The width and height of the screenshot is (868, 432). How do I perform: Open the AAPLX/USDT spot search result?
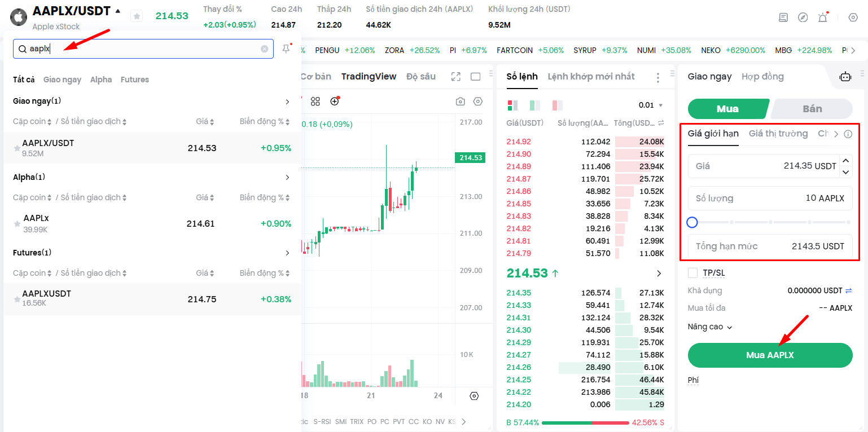[152, 148]
